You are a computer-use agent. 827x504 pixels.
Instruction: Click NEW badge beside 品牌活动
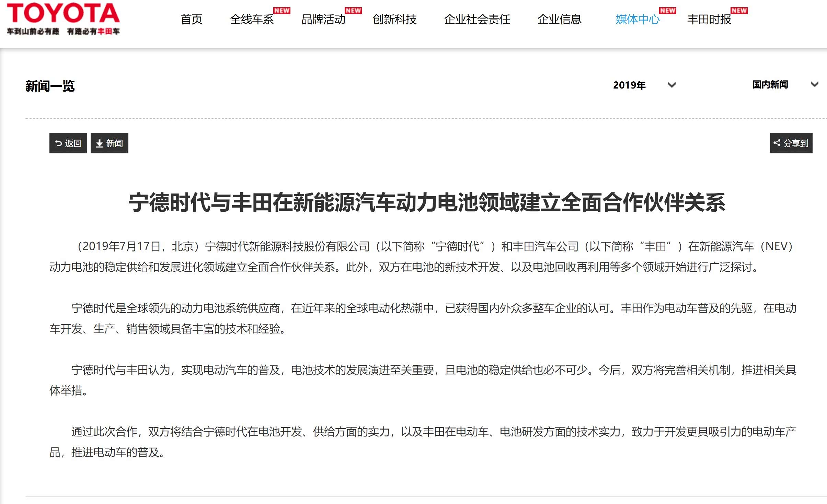(x=353, y=11)
